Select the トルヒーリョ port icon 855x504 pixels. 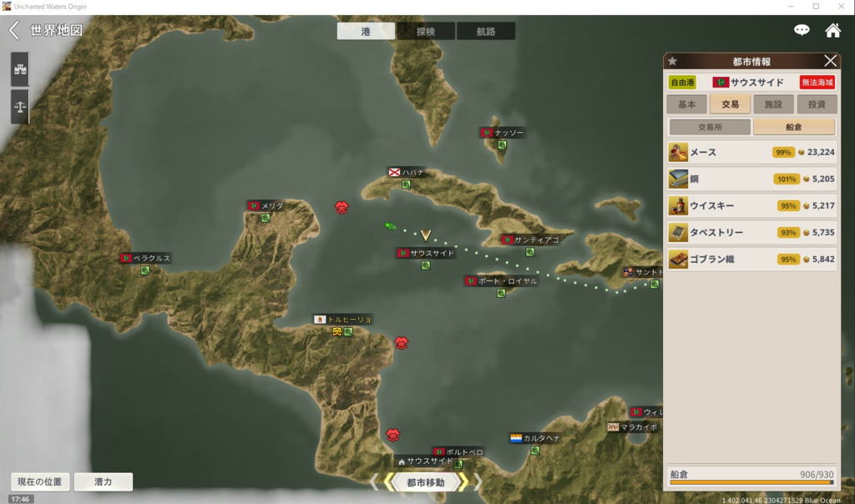pos(348,331)
